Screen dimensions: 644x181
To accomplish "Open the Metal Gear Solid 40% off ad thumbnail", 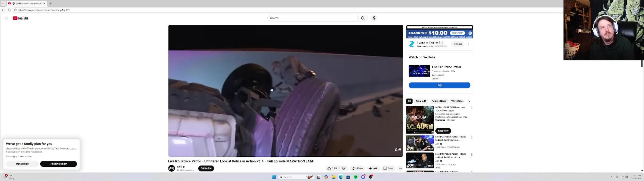I will coord(420,120).
